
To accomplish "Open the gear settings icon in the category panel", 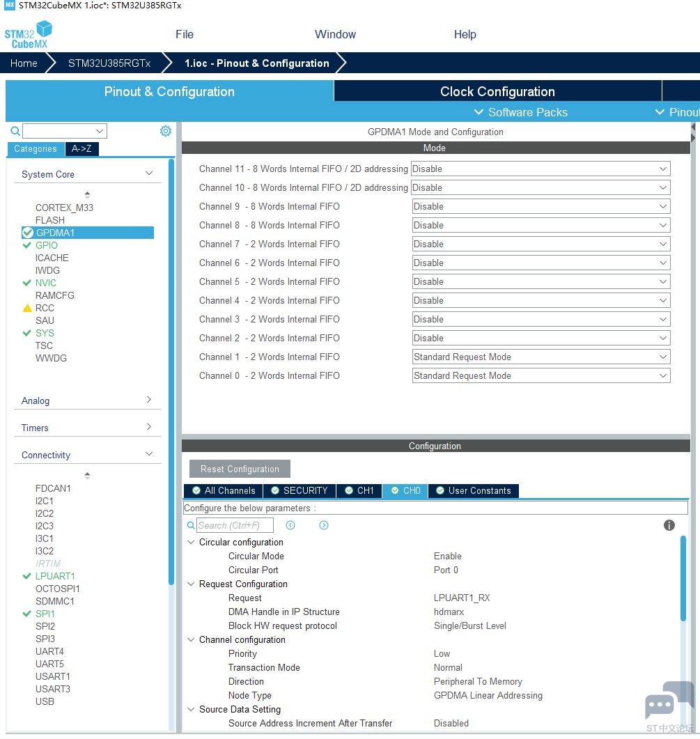I will click(x=166, y=131).
